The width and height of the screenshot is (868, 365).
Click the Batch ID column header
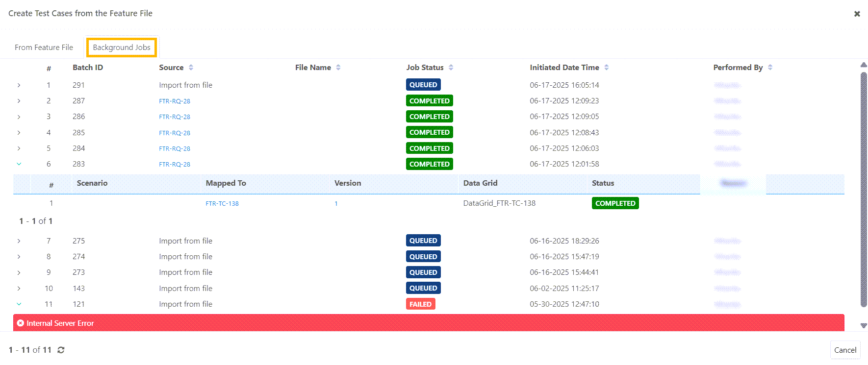tap(88, 68)
